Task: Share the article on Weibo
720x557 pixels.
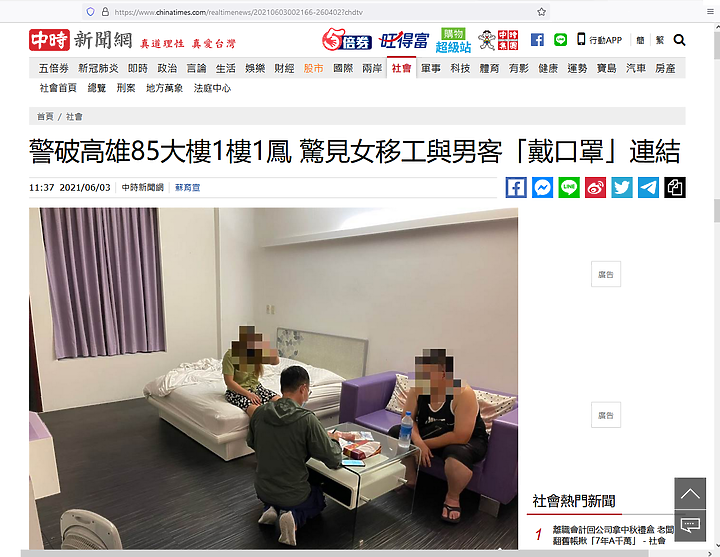Action: [595, 188]
